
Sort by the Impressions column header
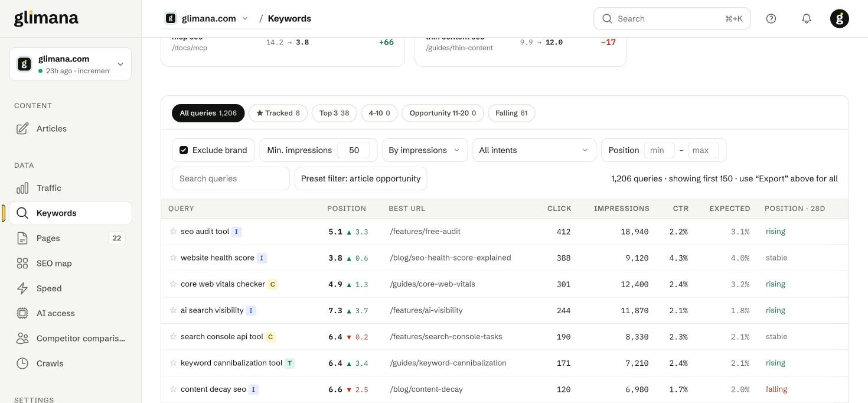click(622, 209)
